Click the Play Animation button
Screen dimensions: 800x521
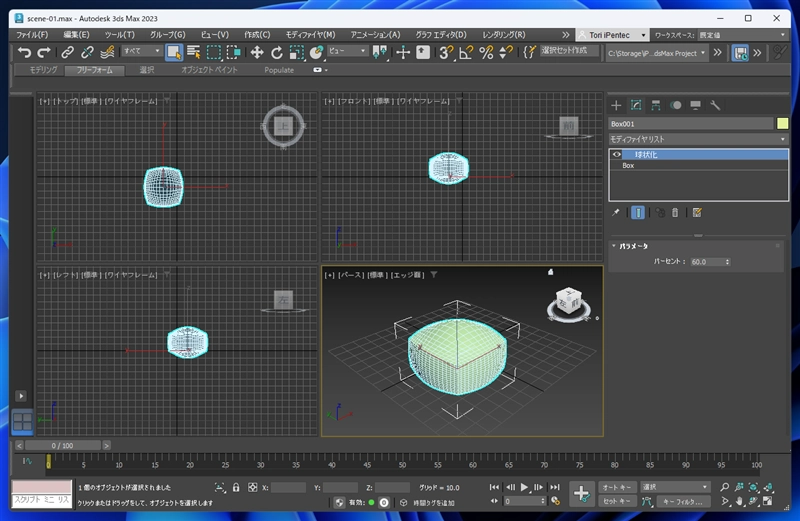point(524,487)
